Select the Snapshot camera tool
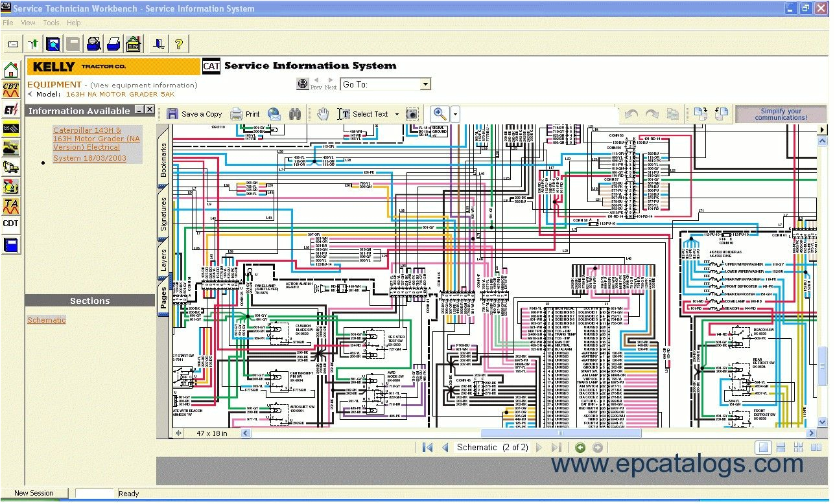 click(x=412, y=114)
